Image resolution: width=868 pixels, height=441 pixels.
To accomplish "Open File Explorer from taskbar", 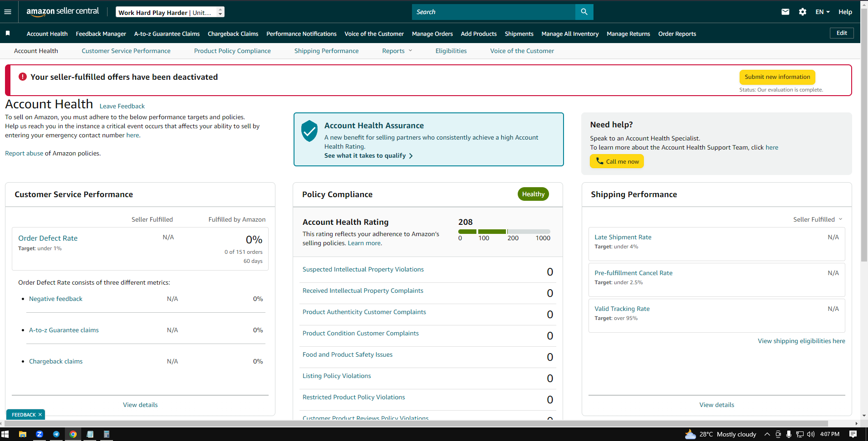I will 22,434.
